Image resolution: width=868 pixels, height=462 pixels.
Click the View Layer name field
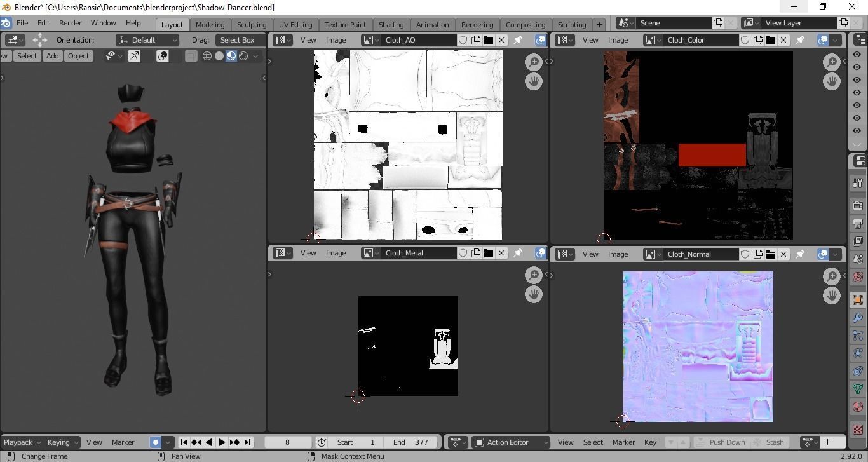(799, 23)
